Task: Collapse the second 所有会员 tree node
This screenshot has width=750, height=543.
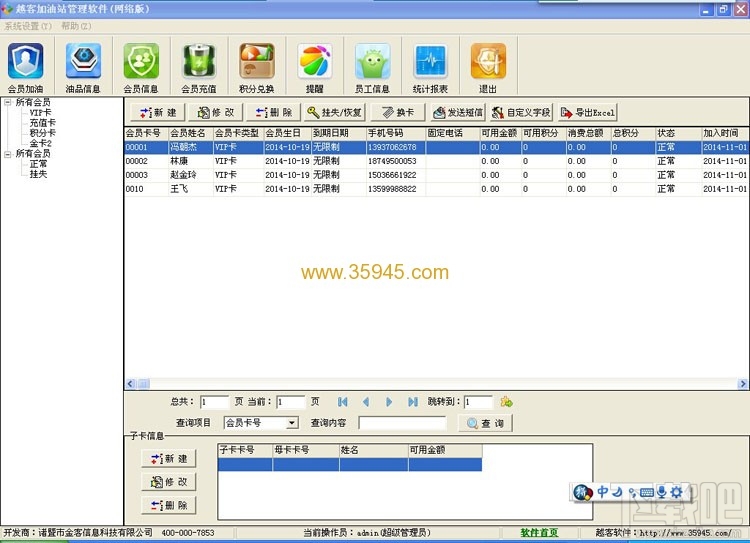Action: click(x=8, y=154)
